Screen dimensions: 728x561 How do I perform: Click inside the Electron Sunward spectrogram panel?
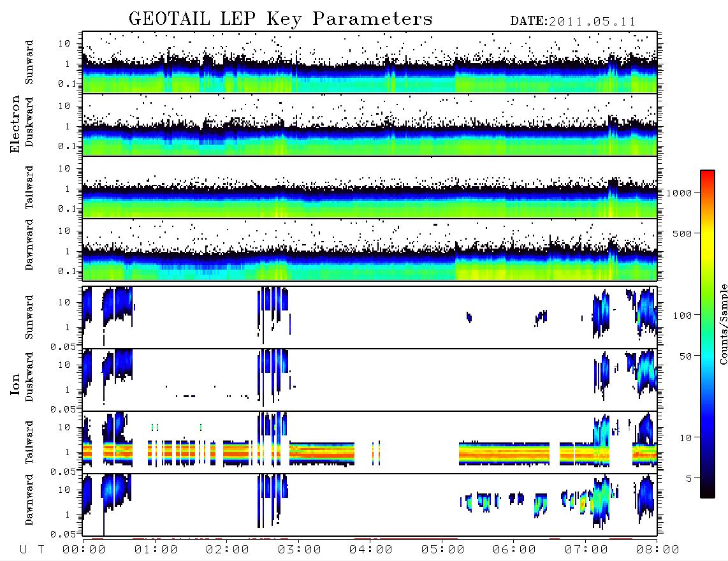[370, 62]
